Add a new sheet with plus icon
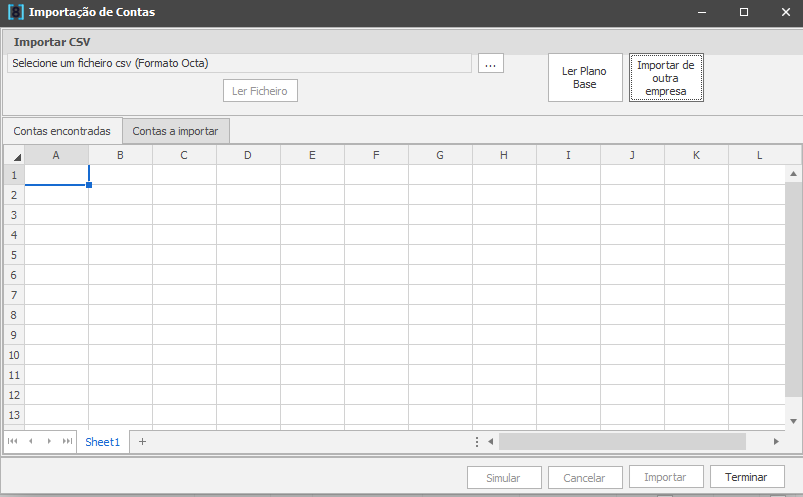Screen dimensions: 803x497 142,441
